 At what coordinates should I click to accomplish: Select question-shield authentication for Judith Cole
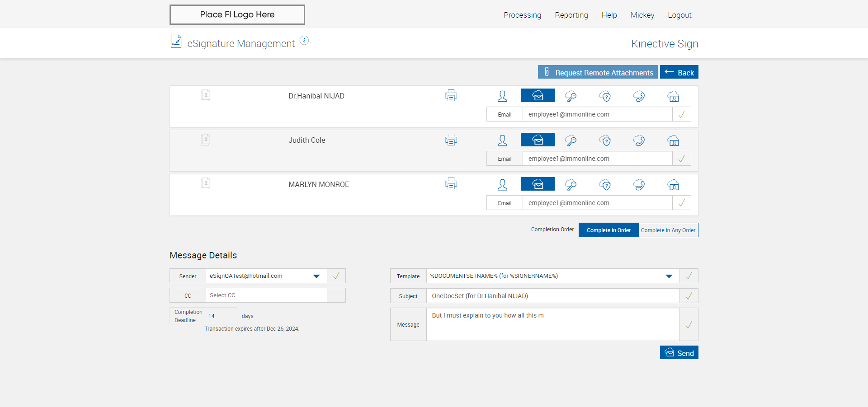tap(605, 140)
